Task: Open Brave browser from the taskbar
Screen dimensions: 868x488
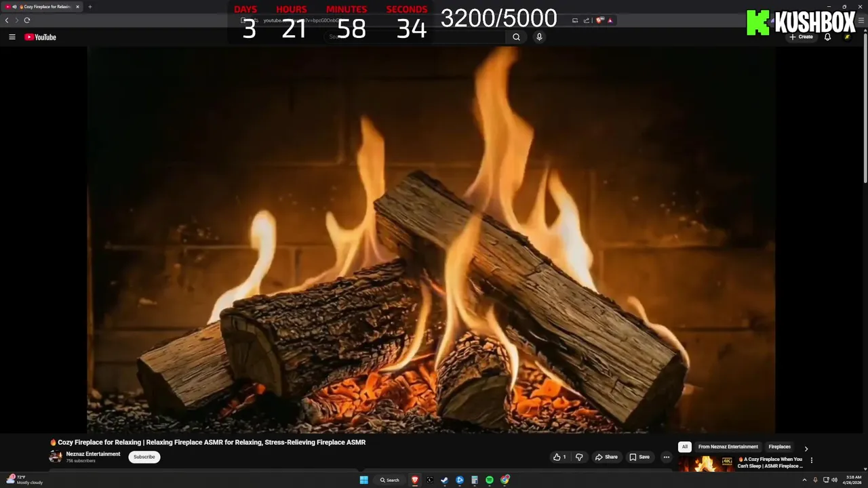Action: [x=415, y=480]
